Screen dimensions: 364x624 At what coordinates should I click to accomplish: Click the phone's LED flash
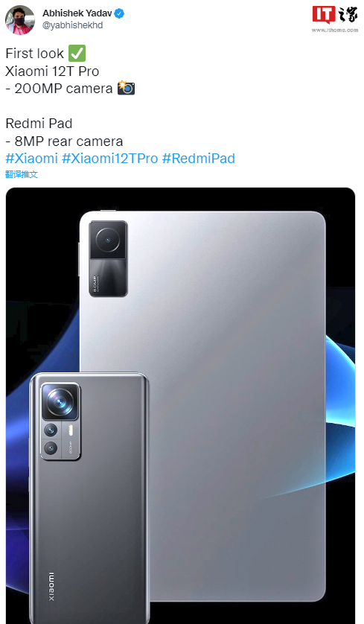[x=71, y=430]
